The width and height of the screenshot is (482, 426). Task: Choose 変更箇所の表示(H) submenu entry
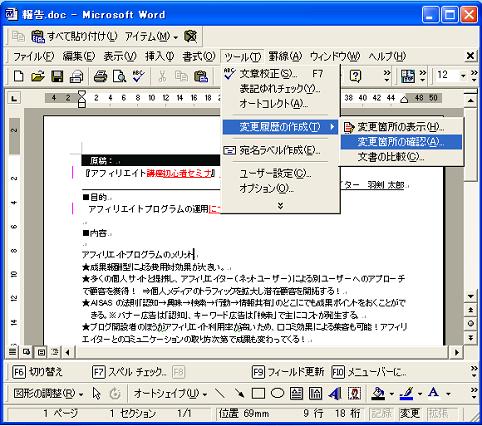point(401,127)
